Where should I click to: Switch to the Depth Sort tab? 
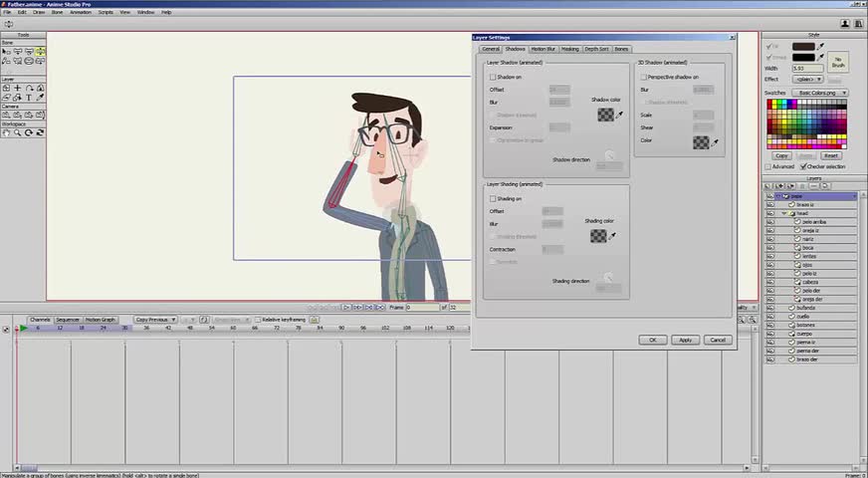click(597, 49)
